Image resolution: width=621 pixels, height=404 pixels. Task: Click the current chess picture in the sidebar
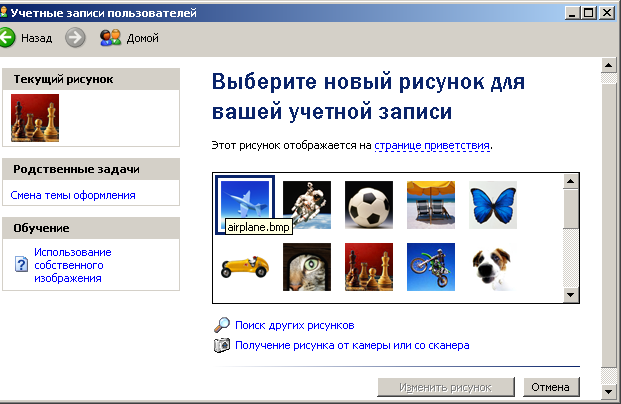click(35, 118)
